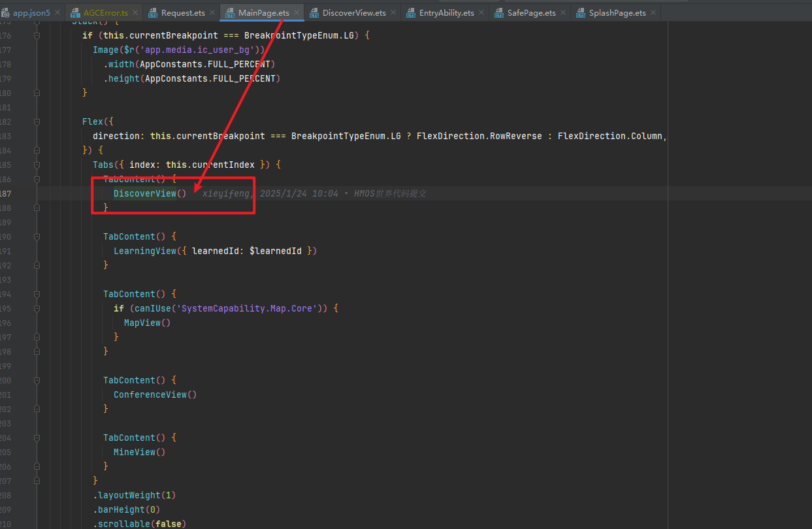Click the LearningView component reference

pos(145,251)
